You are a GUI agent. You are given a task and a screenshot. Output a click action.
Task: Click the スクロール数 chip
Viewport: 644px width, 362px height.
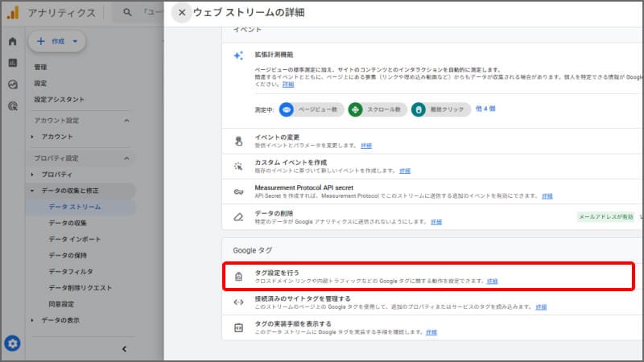coord(376,109)
